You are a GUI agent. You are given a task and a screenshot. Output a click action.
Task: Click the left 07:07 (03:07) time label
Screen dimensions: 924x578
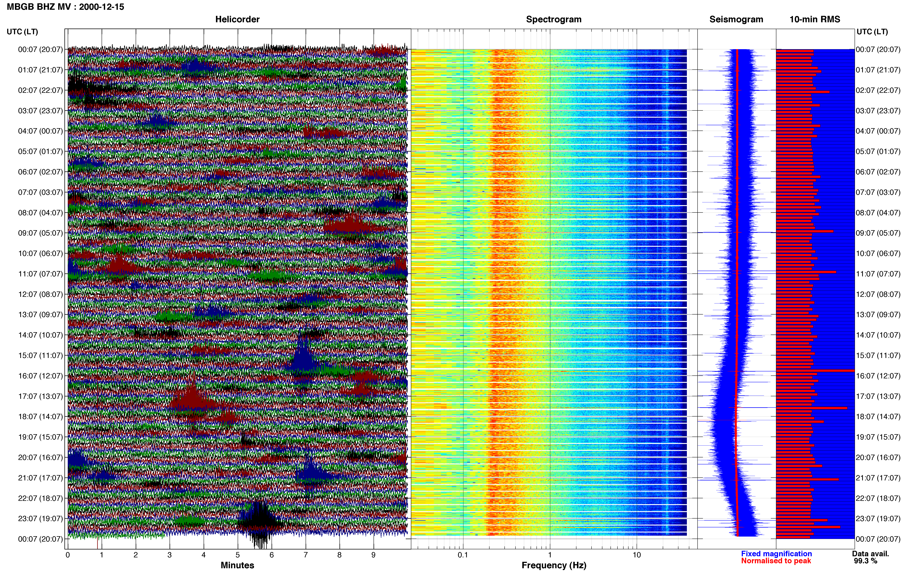click(x=41, y=192)
